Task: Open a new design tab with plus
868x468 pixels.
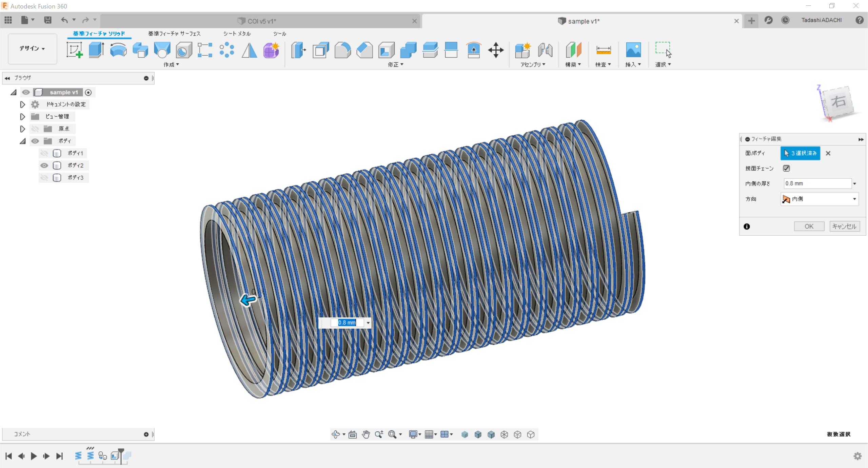Action: point(751,21)
